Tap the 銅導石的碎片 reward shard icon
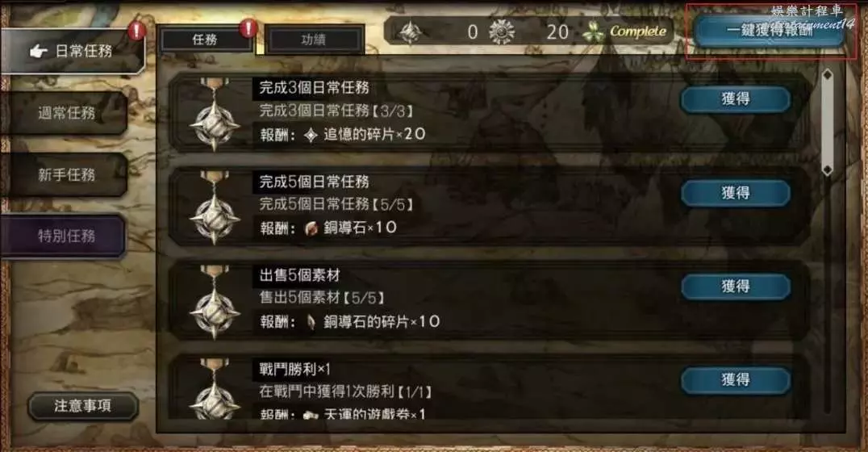The width and height of the screenshot is (868, 452). [311, 322]
